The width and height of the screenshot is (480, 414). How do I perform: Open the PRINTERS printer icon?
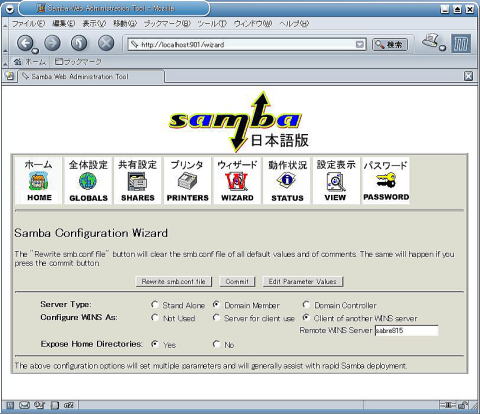pos(187,182)
